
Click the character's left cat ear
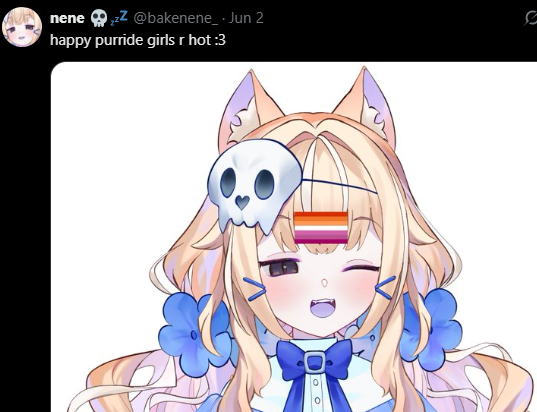[x=248, y=108]
